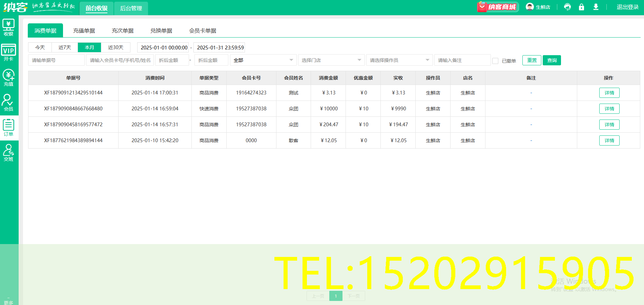Select the 今天 date range option
This screenshot has height=305, width=644.
pyautogui.click(x=40, y=47)
